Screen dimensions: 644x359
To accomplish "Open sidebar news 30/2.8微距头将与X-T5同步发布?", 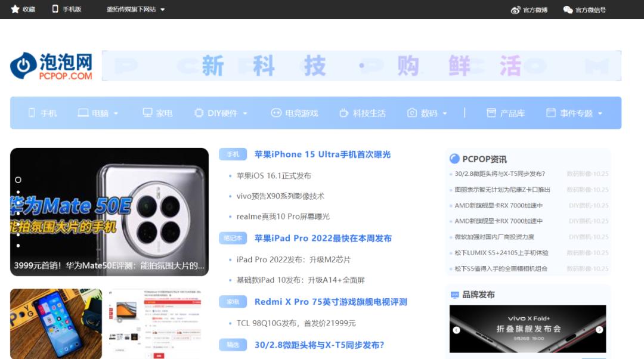I will click(500, 174).
